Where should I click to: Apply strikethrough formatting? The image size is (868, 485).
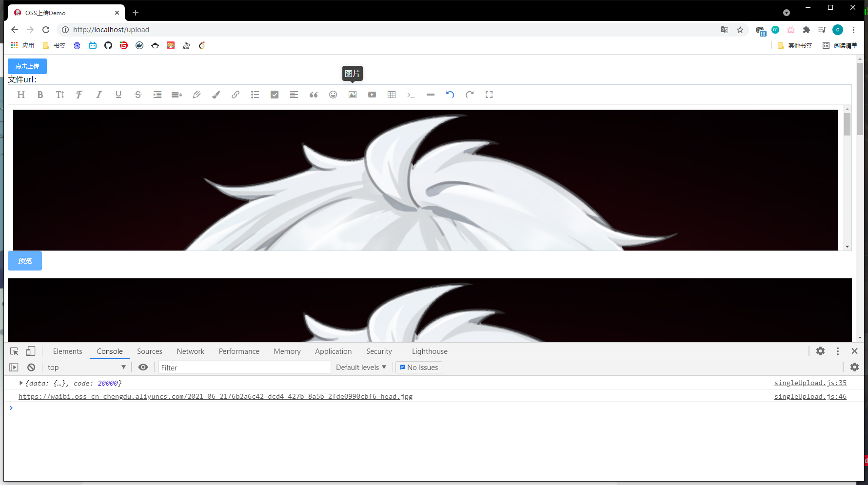click(138, 95)
